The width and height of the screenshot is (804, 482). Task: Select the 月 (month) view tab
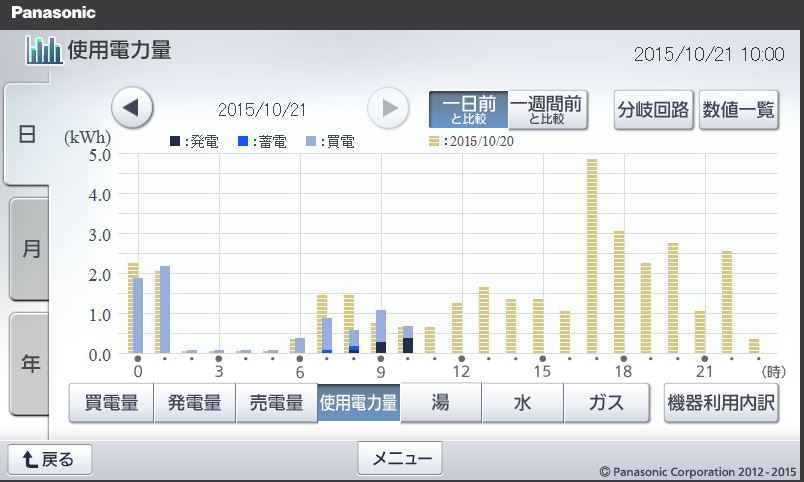29,249
